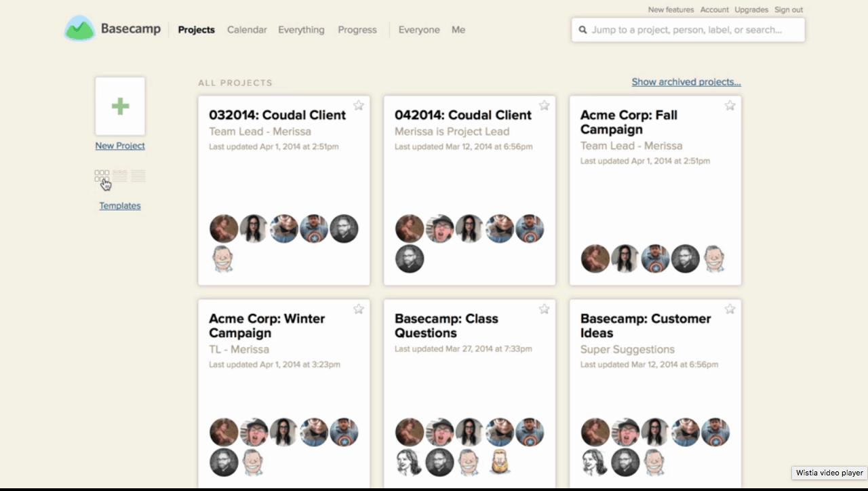The width and height of the screenshot is (868, 491).
Task: Click Sign out
Action: [789, 10]
